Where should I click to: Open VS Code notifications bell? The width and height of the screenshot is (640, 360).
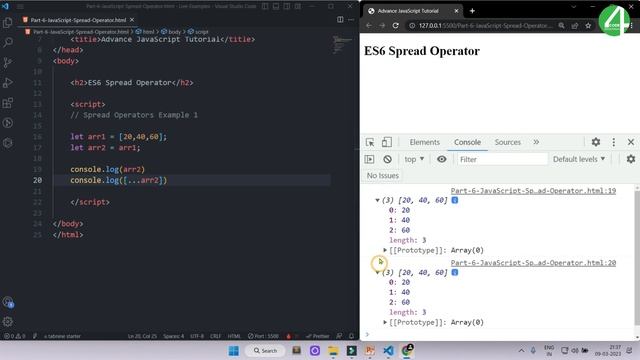coord(351,336)
